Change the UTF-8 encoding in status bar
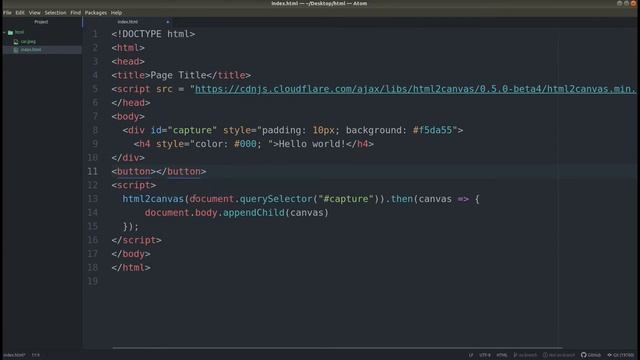The image size is (640, 360). coord(485,355)
